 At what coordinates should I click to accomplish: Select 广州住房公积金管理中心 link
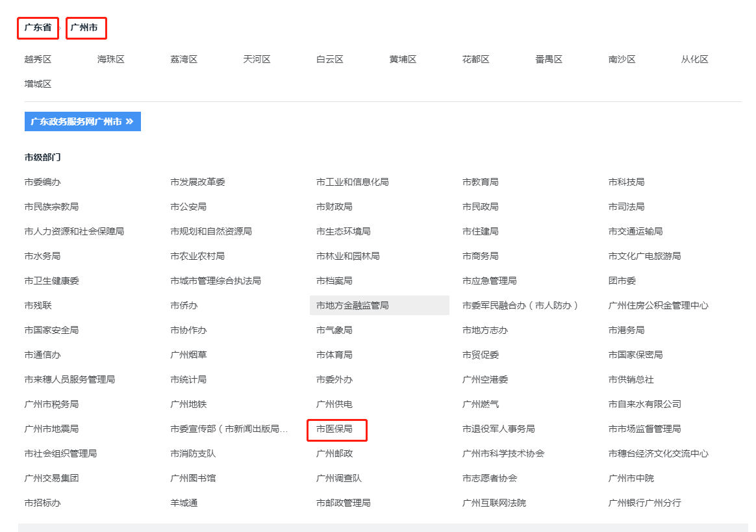pos(658,305)
